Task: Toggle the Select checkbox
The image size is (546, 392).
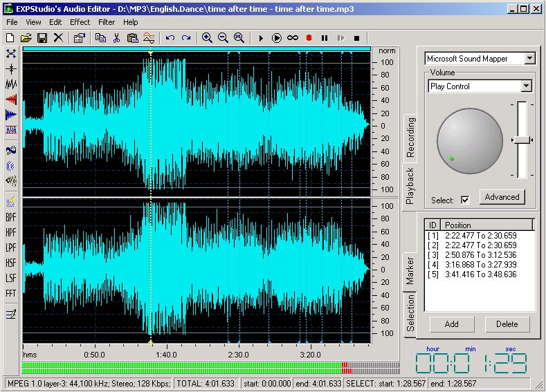Action: pyautogui.click(x=465, y=200)
